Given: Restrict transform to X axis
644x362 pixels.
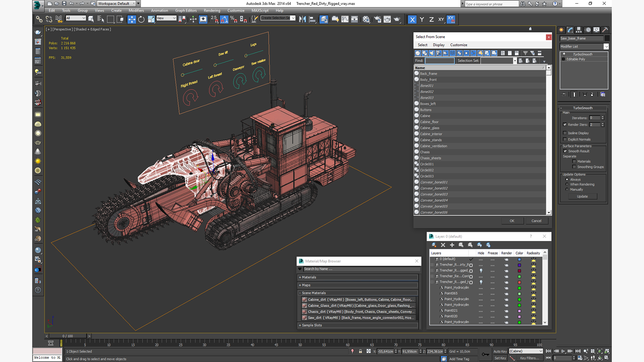Looking at the screenshot, I should 412,19.
